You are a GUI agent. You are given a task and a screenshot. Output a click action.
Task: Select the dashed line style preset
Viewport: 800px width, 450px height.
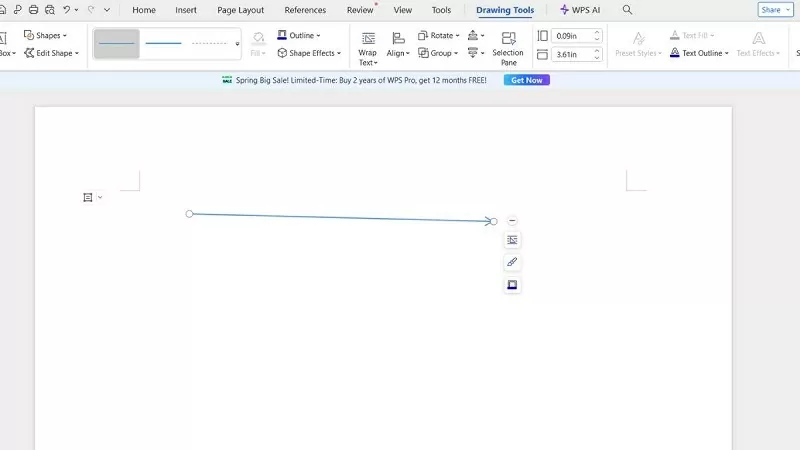pos(210,44)
